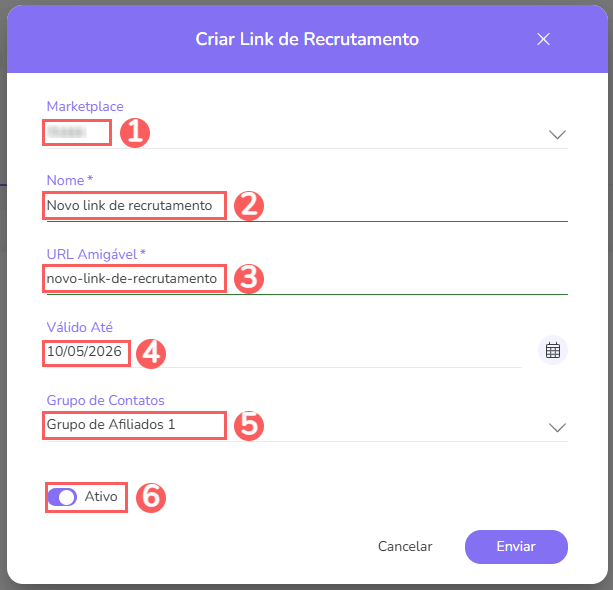The image size is (613, 590).
Task: Open the calendar date picker icon
Action: tap(553, 350)
